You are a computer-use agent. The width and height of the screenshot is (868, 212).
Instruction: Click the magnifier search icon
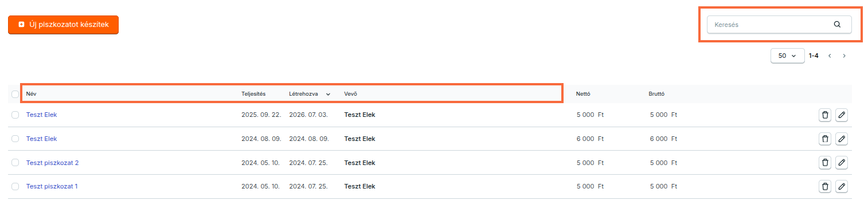click(837, 25)
